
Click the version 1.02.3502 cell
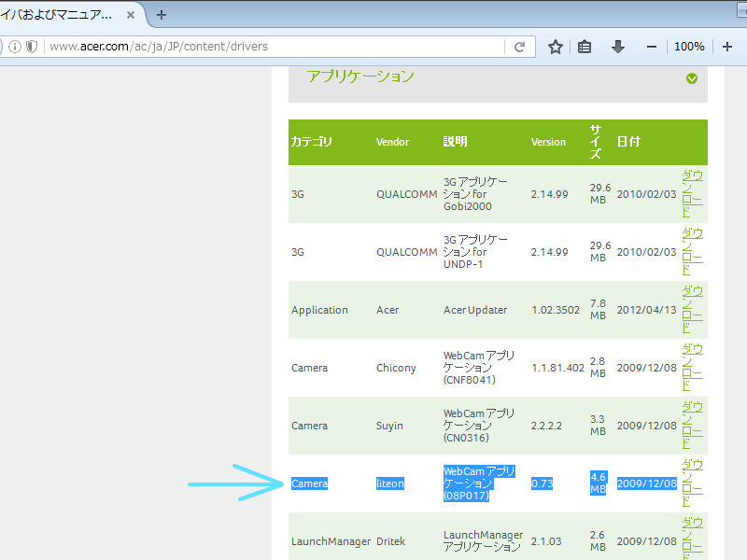[x=556, y=310]
